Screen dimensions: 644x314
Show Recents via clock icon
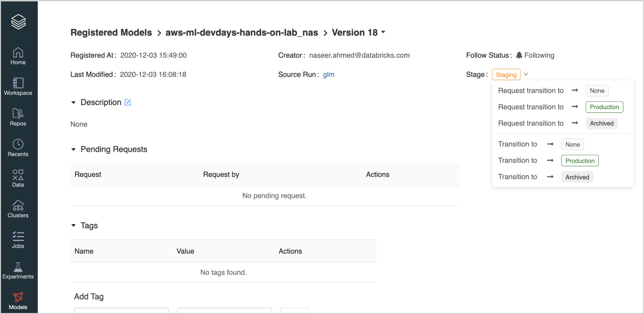pos(18,148)
